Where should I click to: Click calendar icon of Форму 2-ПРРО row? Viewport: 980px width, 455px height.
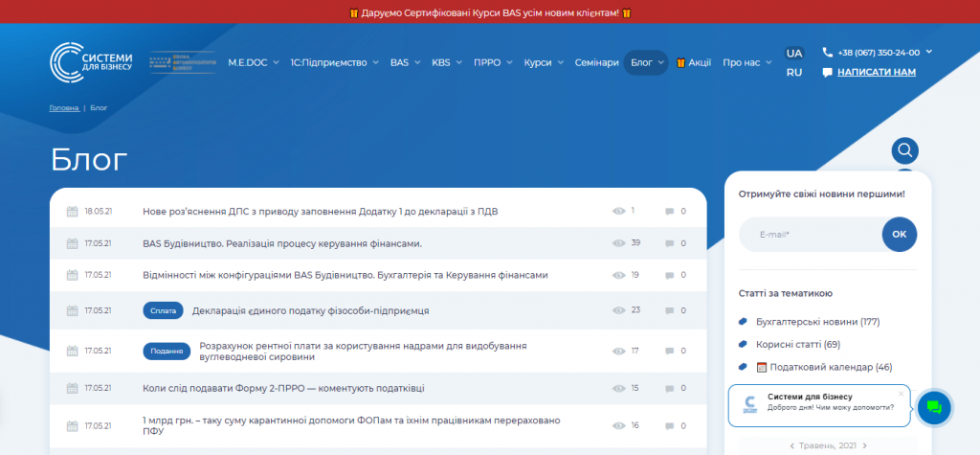[72, 388]
